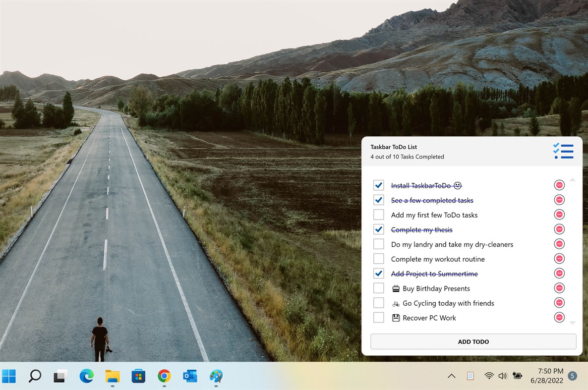The height and width of the screenshot is (390, 588).
Task: Delete the "Buy Birthday Presents" entry's red icon
Action: coord(559,288)
